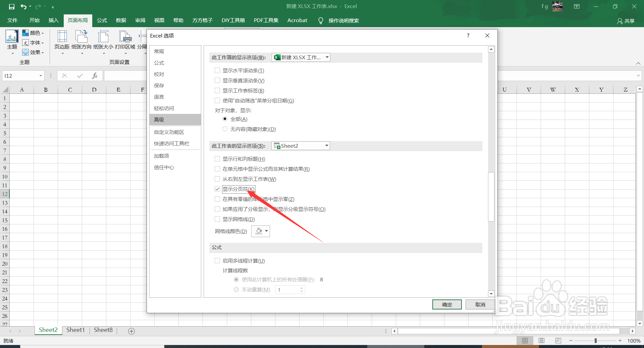Select the 纸张大小 (Paper Size) tool
644x348 pixels.
(103, 40)
